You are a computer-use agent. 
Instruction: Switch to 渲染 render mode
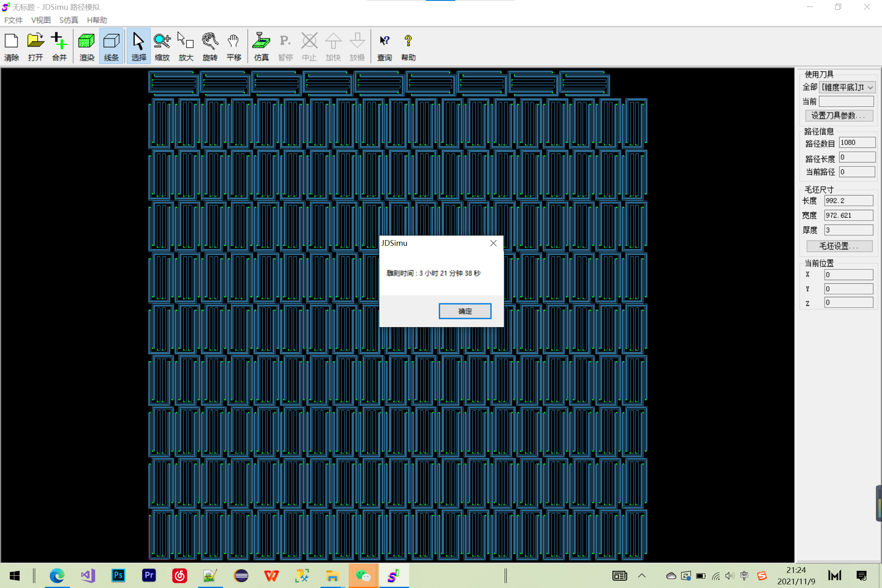pos(87,47)
